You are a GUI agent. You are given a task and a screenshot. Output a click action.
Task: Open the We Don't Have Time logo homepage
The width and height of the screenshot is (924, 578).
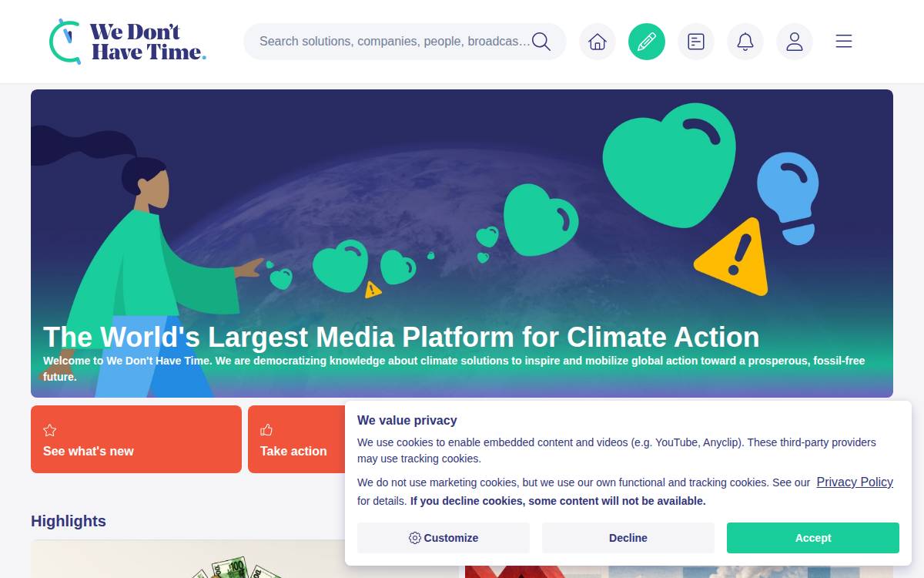127,42
